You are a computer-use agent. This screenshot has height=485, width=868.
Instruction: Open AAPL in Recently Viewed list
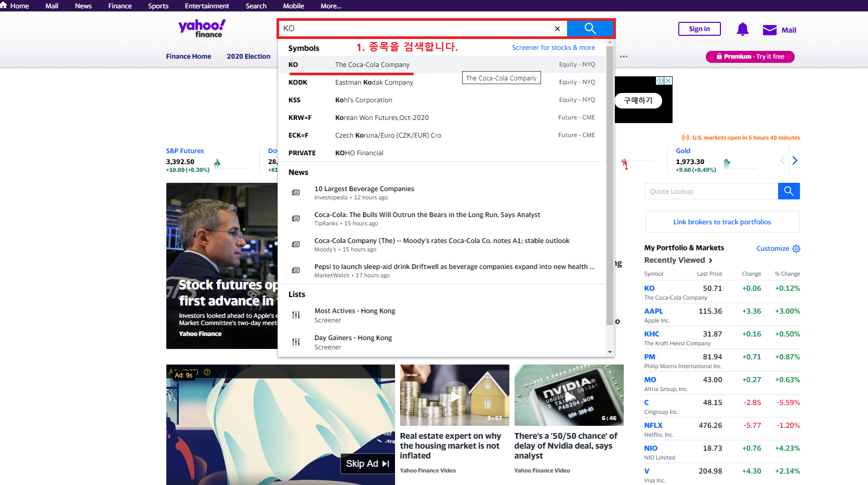[653, 311]
